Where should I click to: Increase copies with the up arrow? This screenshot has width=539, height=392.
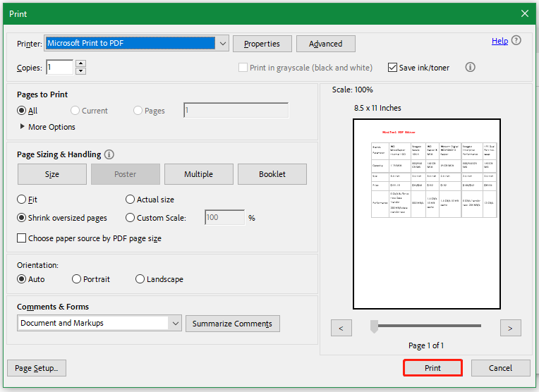pos(80,63)
